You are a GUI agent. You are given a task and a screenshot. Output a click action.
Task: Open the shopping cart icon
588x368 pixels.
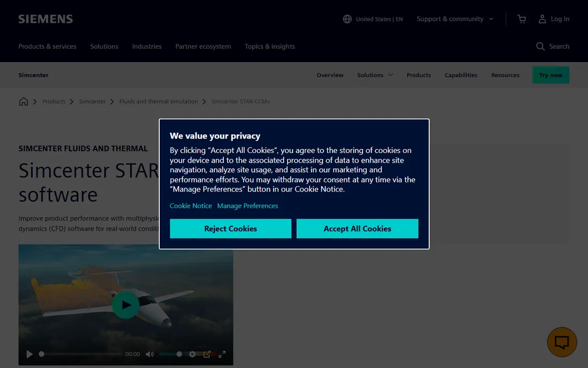(522, 19)
